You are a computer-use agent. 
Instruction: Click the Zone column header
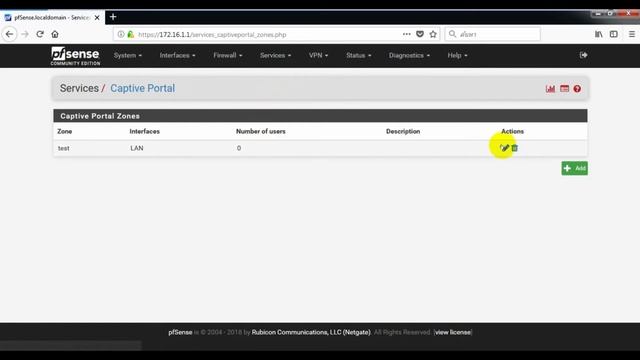click(x=64, y=131)
